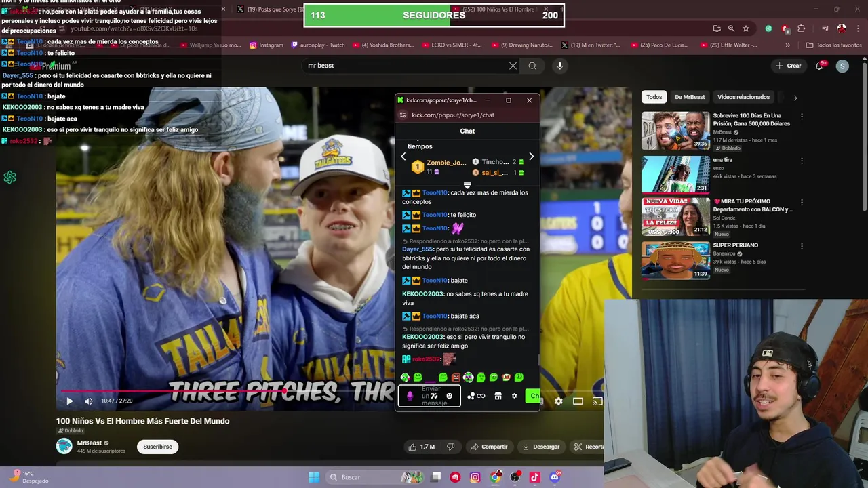The height and width of the screenshot is (488, 868).
Task: Go to next leaderboard page in chat
Action: (x=531, y=157)
